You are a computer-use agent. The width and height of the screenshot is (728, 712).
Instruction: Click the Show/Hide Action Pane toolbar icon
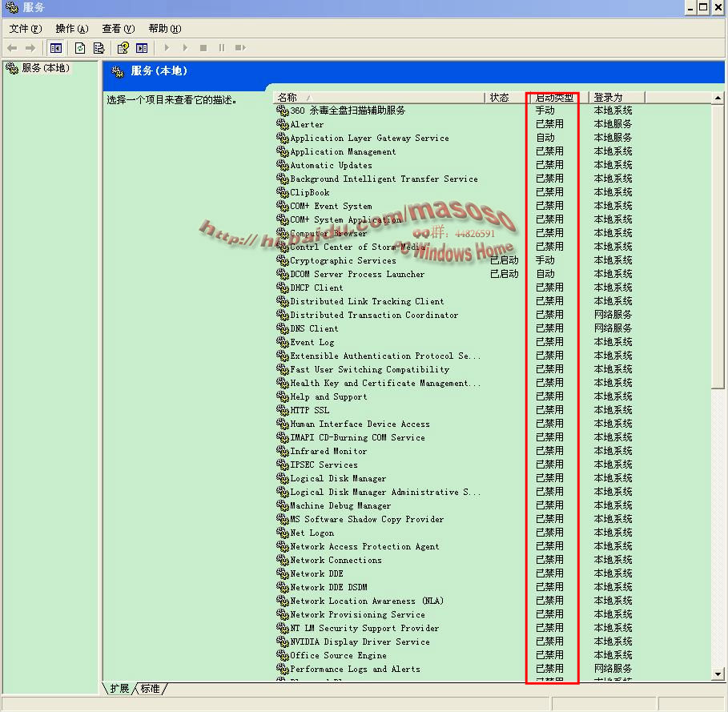click(x=142, y=48)
